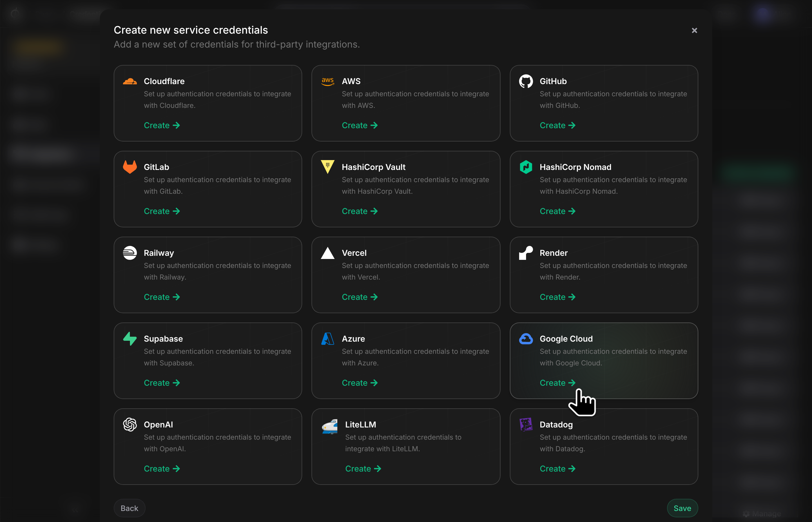Create GitHub credentials
812x522 pixels.
tap(557, 125)
